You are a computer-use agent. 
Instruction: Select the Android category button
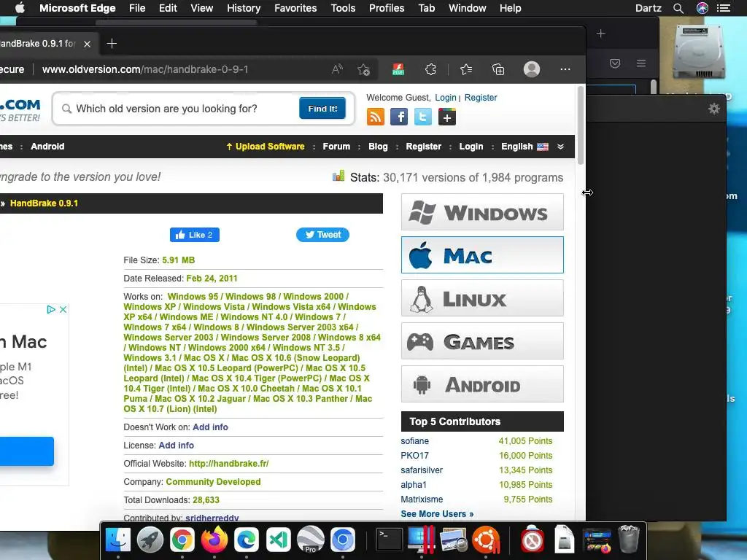pos(482,384)
